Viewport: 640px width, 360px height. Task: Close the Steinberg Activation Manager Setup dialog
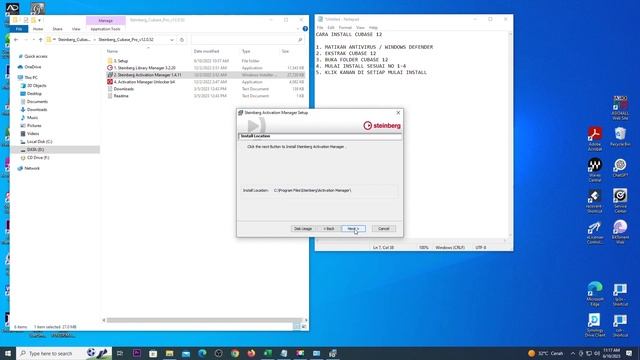[398, 113]
